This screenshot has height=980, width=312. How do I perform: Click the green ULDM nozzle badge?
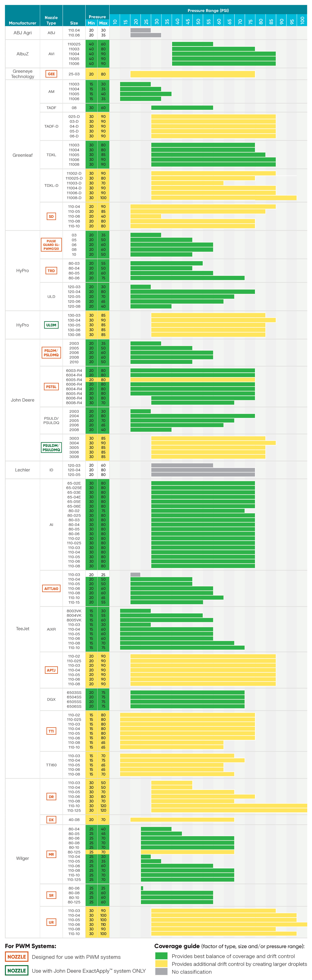click(x=51, y=325)
